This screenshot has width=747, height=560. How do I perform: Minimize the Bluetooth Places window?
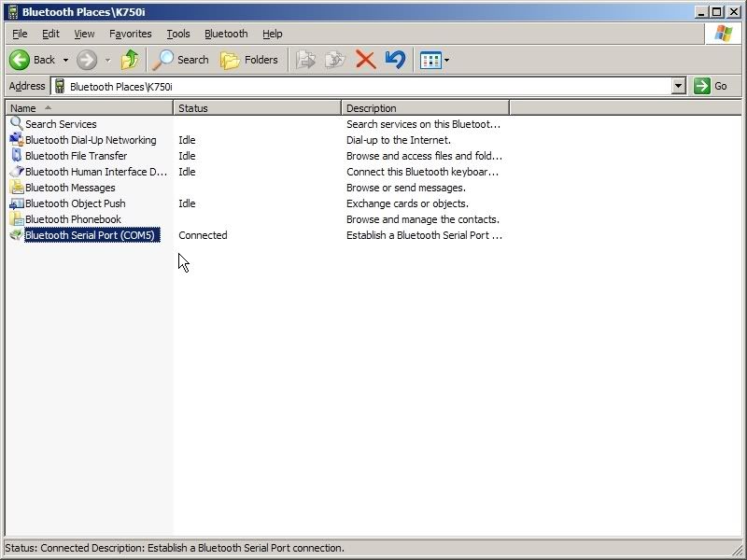click(701, 12)
